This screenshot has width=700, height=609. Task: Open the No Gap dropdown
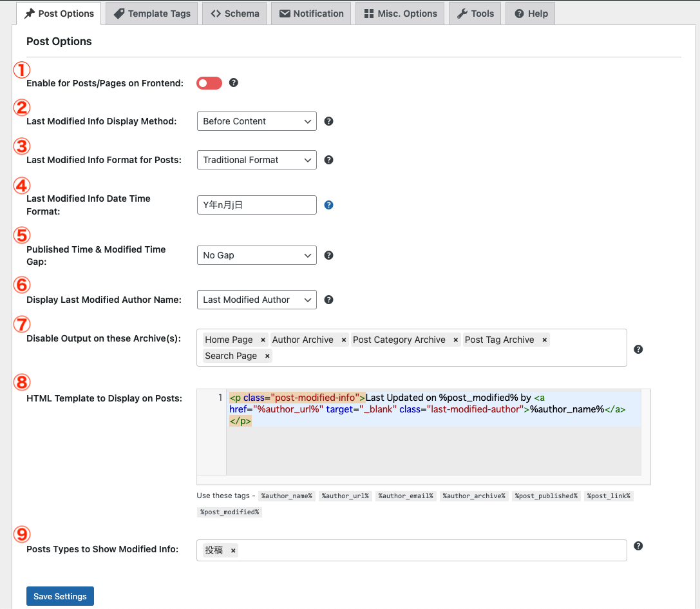tap(256, 255)
